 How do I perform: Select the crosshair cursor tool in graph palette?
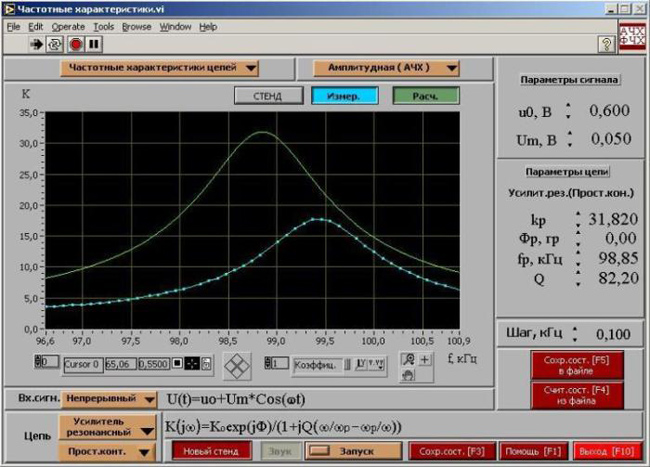(x=424, y=359)
